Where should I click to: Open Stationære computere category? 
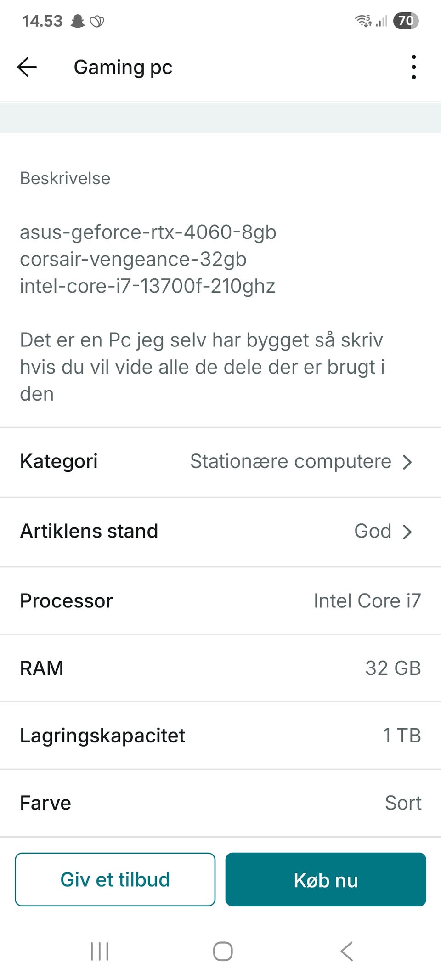[x=290, y=461]
